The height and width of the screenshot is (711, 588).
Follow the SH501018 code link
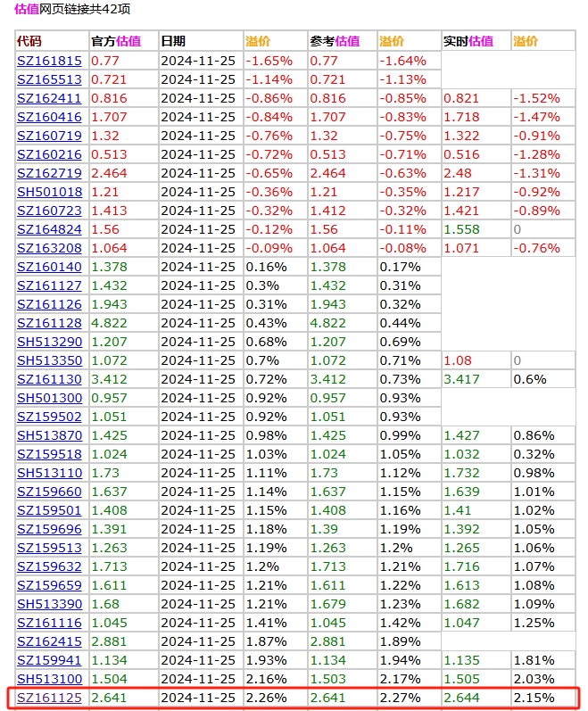49,192
